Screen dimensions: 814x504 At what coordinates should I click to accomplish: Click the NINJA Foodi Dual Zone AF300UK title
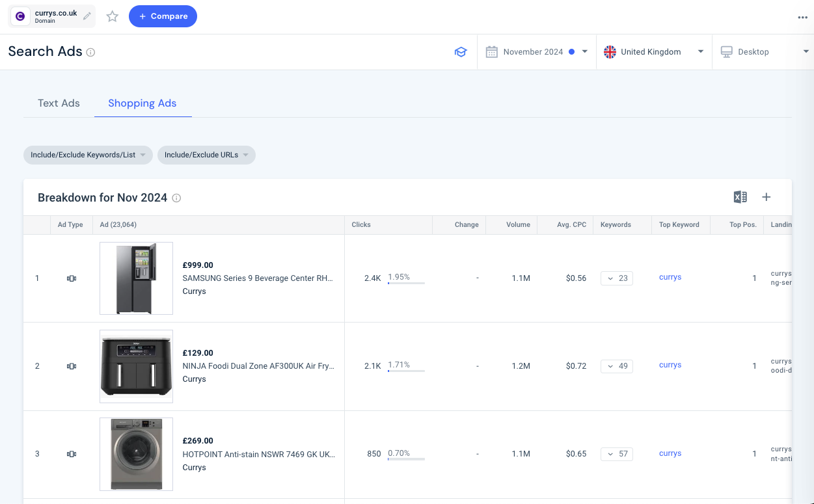click(x=258, y=366)
